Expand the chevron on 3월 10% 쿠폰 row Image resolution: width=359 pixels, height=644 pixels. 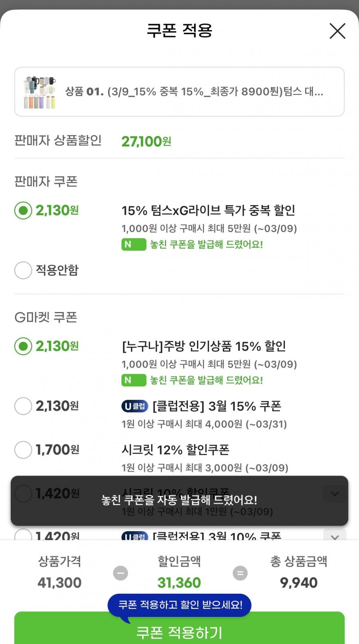click(x=335, y=536)
